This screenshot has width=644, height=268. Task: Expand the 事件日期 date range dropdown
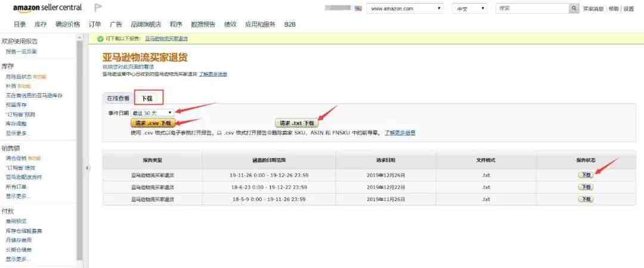coord(153,112)
